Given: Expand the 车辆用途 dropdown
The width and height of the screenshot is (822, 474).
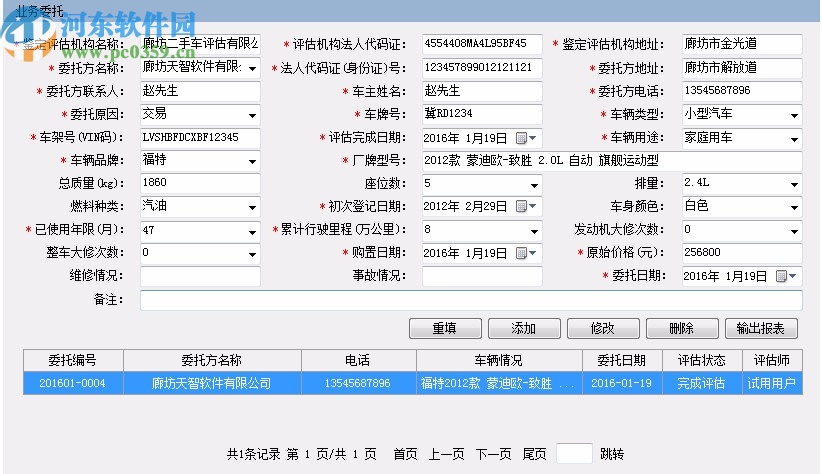Looking at the screenshot, I should [795, 139].
